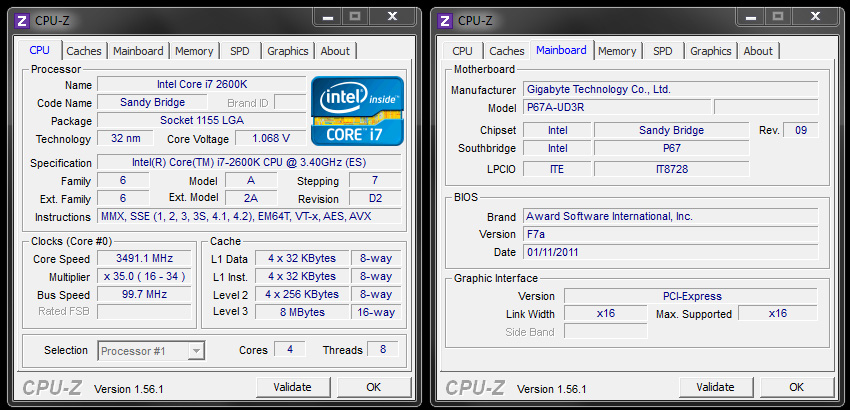Image resolution: width=850 pixels, height=410 pixels.
Task: Open Graphics tab in right window
Action: coord(711,51)
